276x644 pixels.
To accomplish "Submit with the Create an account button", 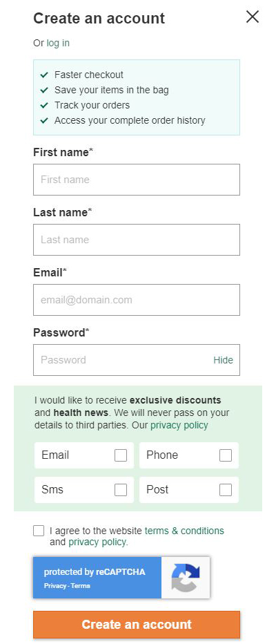I will tap(137, 624).
